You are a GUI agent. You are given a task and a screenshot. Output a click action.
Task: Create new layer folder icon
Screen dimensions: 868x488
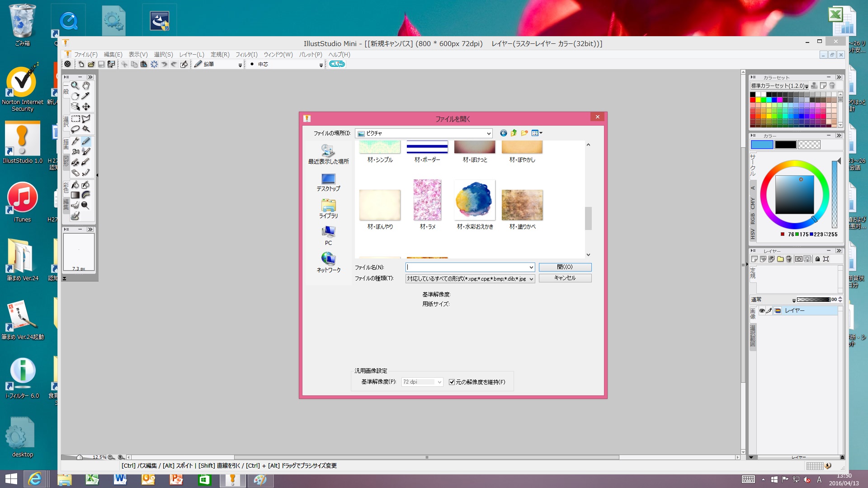[780, 259]
